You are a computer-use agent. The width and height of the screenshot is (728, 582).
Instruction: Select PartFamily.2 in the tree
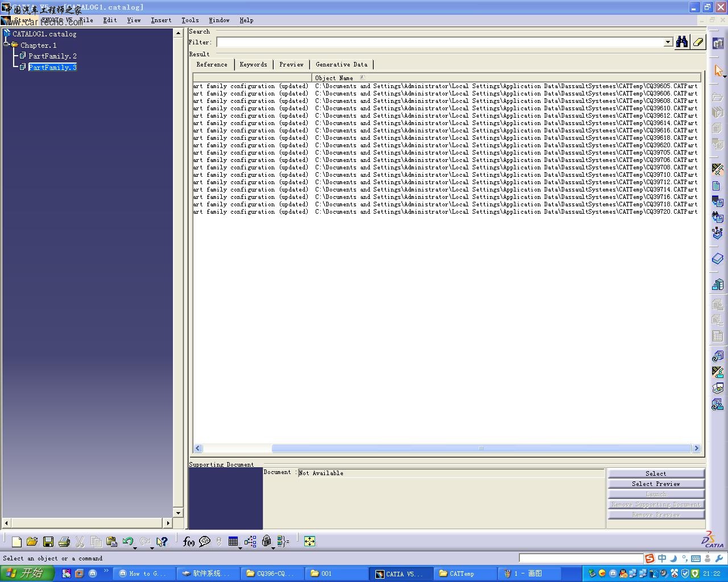pos(52,56)
